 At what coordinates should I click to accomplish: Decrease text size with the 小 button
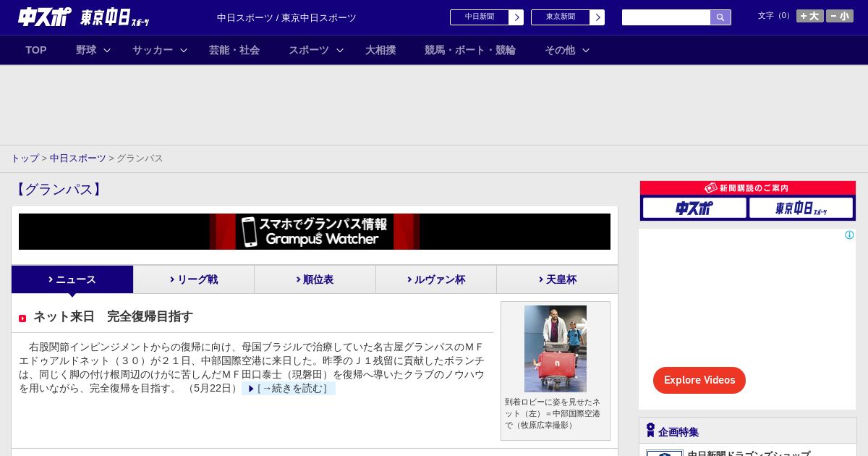[840, 16]
